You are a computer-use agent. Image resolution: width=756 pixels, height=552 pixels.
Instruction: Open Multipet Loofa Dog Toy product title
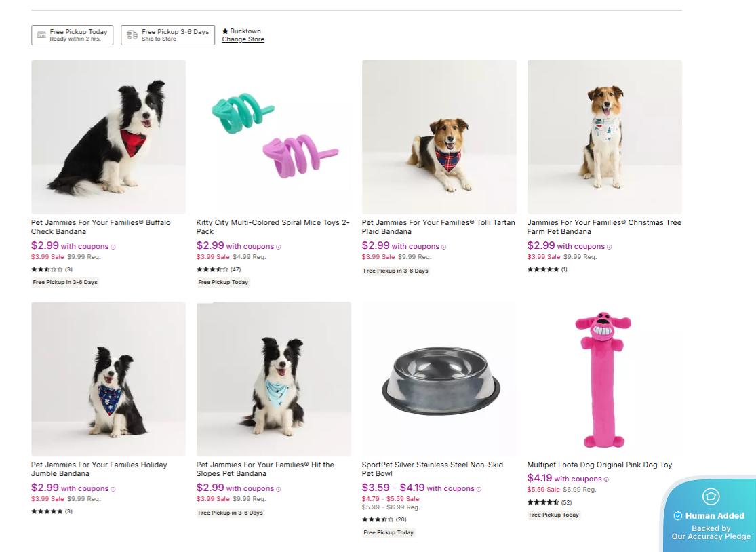tap(599, 465)
